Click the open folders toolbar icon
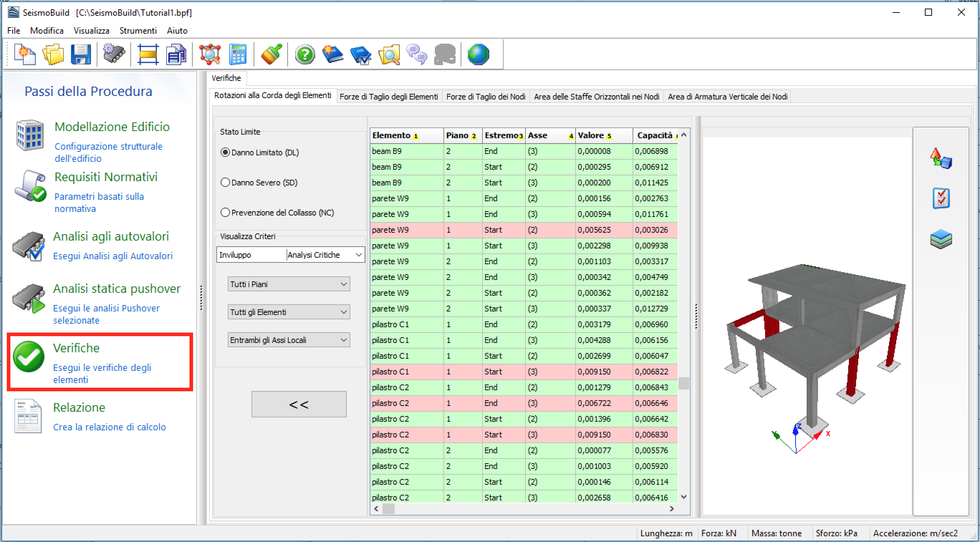The height and width of the screenshot is (542, 980). click(53, 55)
